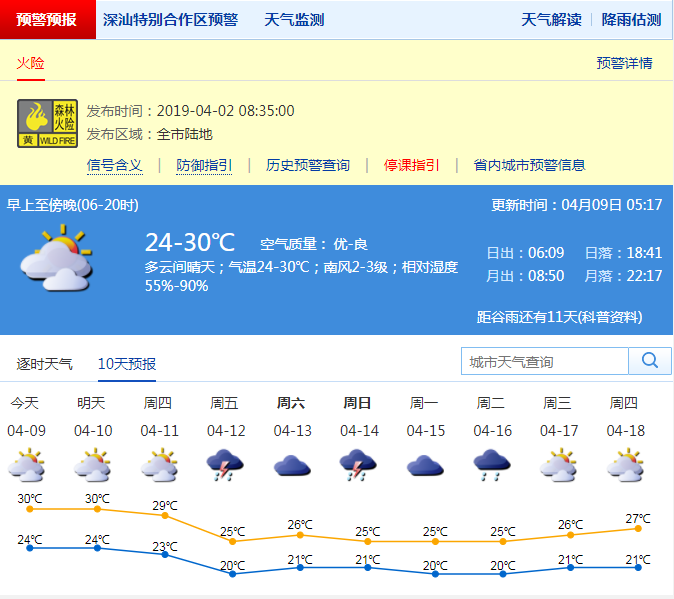Go to 天气监测 menu item

point(294,20)
